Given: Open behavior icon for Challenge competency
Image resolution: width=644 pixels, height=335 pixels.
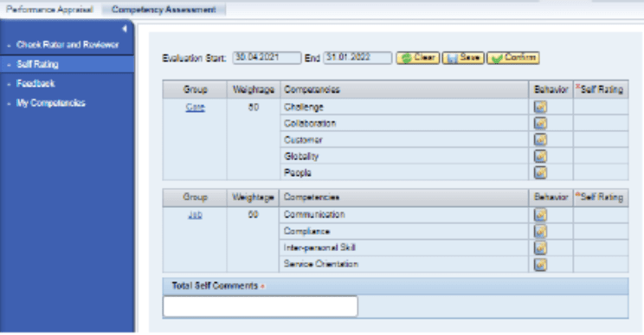Looking at the screenshot, I should click(x=540, y=106).
